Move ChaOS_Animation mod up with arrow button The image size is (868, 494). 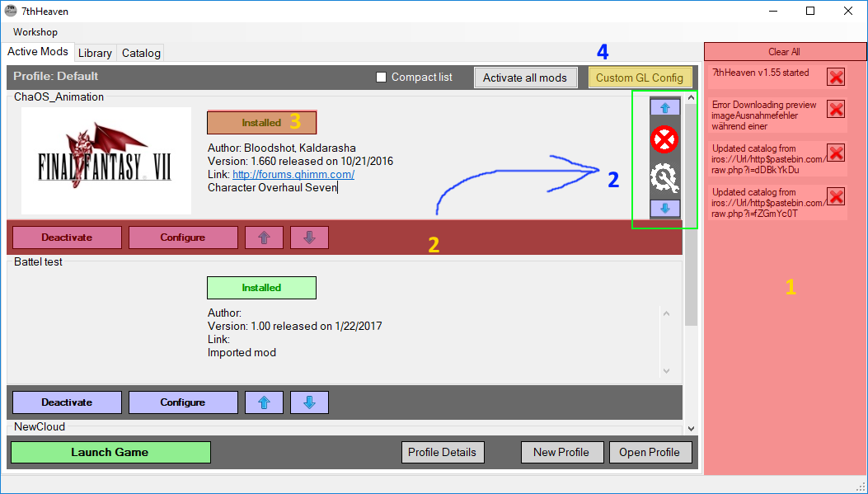[264, 237]
